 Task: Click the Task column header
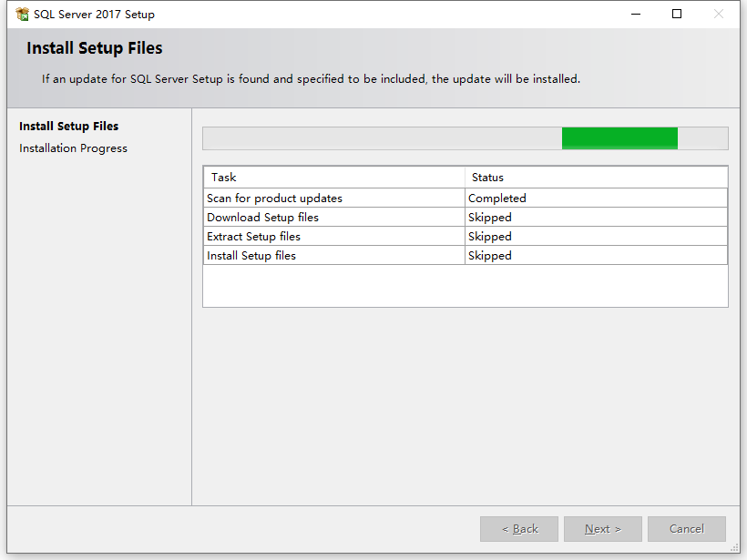[x=334, y=178]
